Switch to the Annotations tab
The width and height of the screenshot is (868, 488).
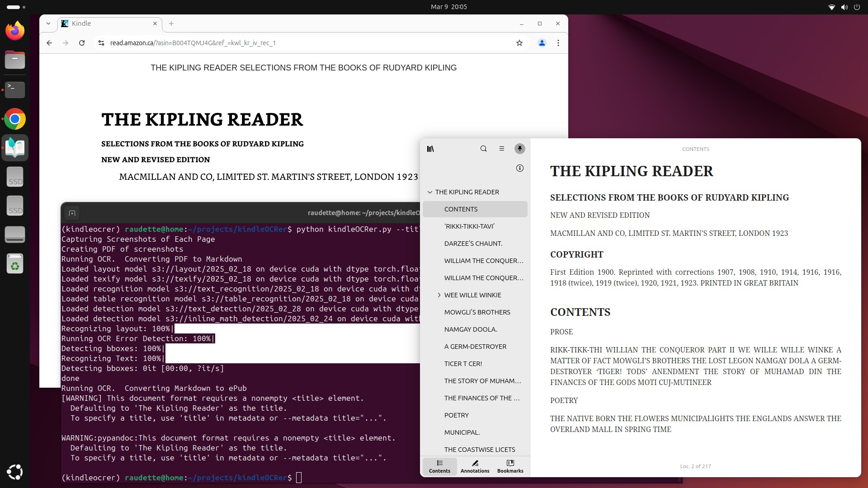coord(475,466)
